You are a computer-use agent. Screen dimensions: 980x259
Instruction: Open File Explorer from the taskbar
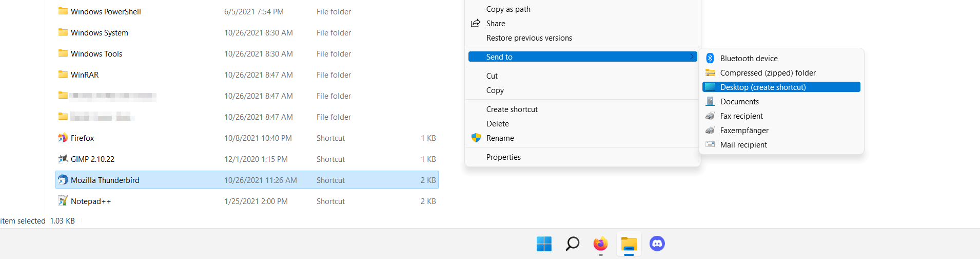[x=629, y=244]
